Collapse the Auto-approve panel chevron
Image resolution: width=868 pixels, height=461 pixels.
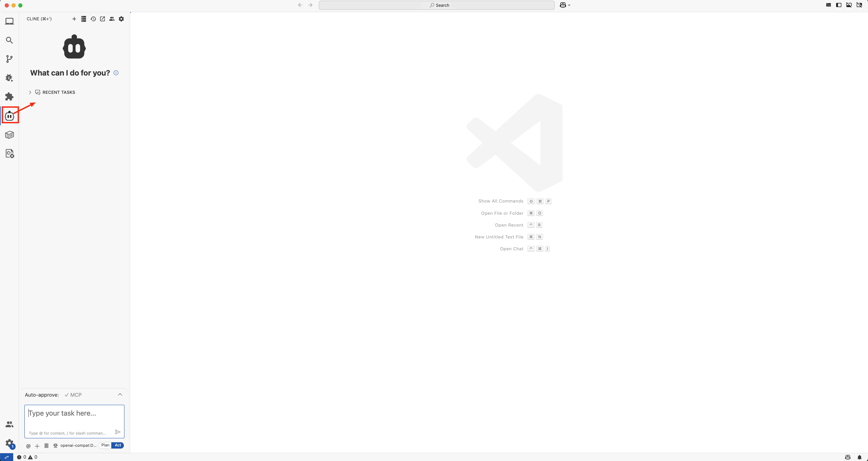(x=120, y=395)
